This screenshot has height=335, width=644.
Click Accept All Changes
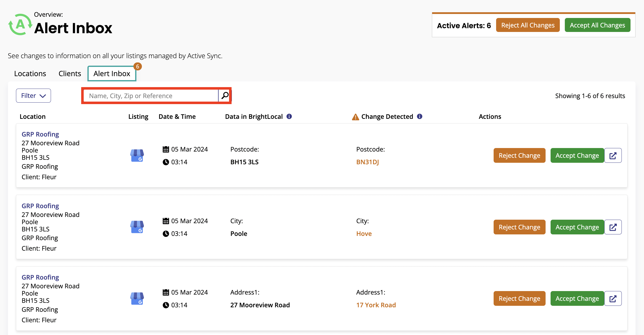(x=597, y=25)
